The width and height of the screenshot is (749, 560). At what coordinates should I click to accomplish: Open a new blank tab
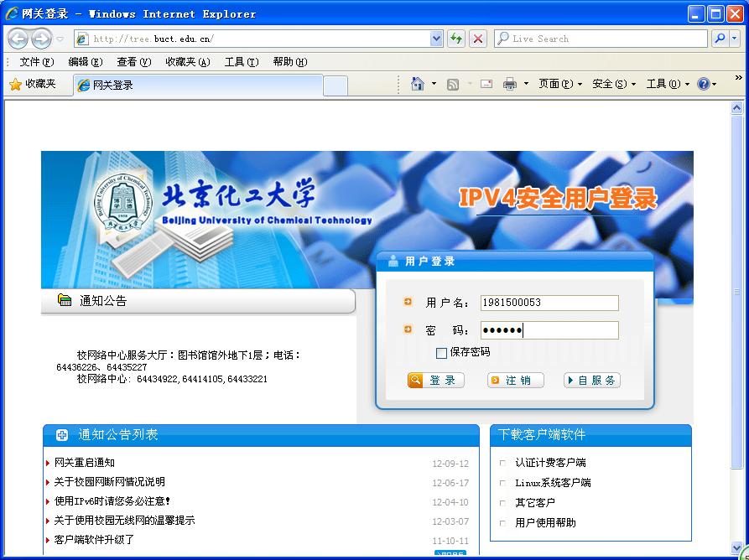[x=335, y=86]
